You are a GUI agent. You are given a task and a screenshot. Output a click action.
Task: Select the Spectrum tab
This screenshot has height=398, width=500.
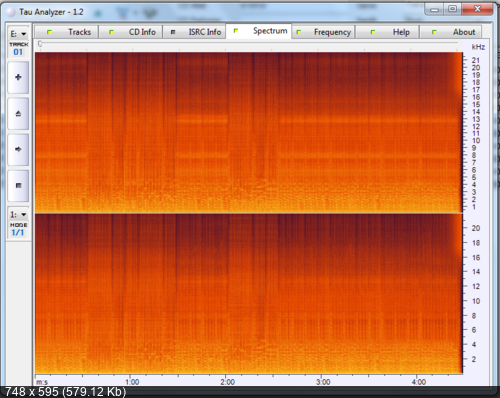click(259, 31)
